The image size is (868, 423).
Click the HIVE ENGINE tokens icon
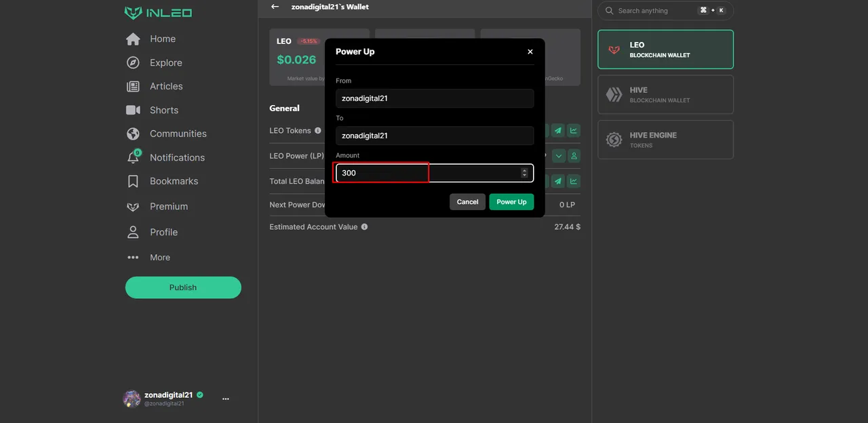(x=614, y=140)
